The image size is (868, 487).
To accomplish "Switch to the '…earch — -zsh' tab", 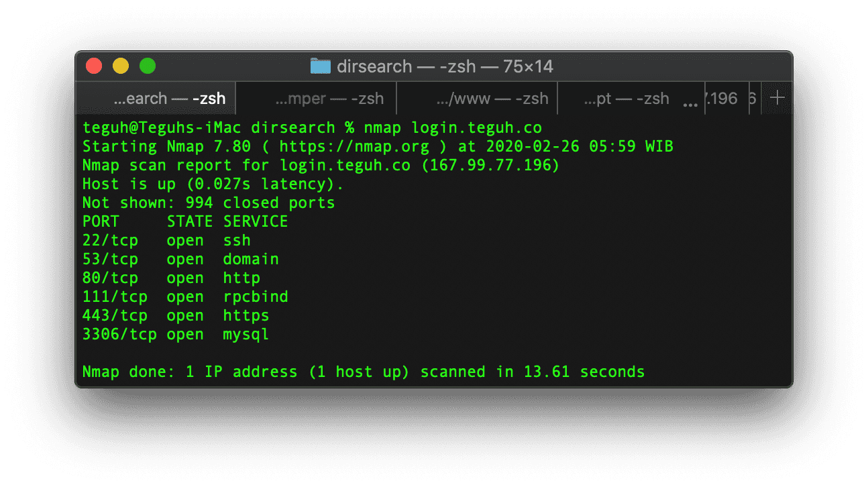I will pyautogui.click(x=169, y=99).
